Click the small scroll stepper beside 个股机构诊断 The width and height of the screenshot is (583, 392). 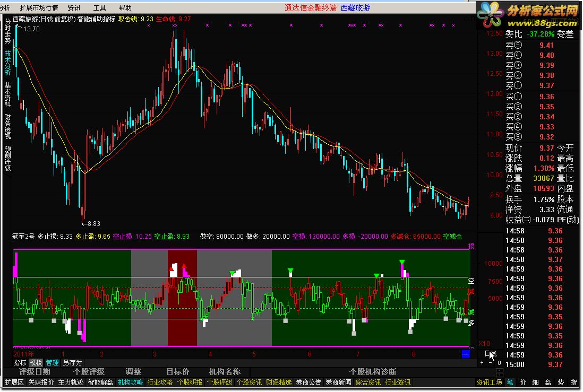coord(500,372)
